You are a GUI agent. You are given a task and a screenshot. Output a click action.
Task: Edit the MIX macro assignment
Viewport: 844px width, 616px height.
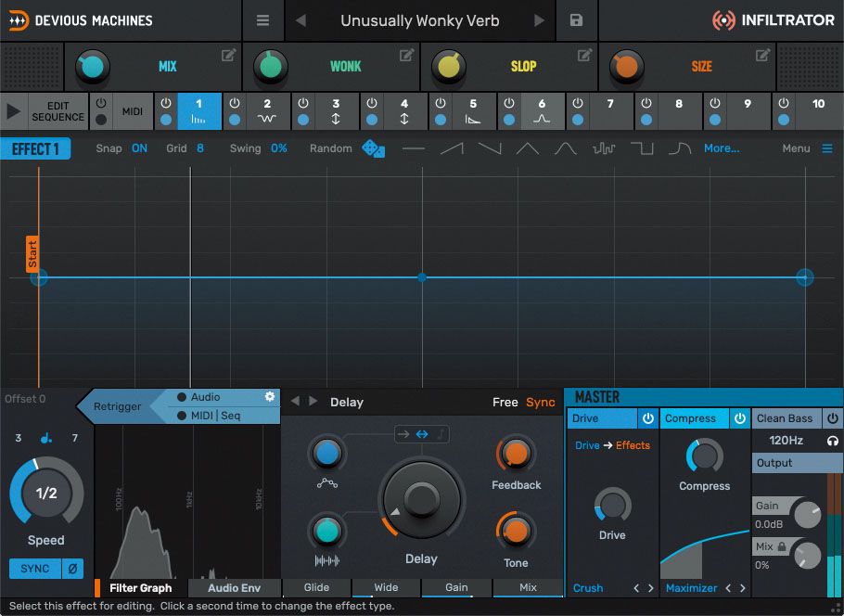pyautogui.click(x=228, y=55)
